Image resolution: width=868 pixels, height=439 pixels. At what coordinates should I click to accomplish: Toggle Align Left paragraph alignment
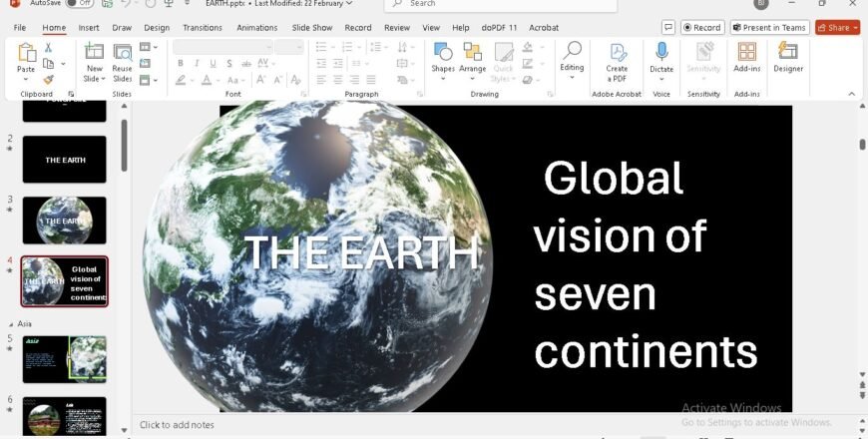pos(321,80)
